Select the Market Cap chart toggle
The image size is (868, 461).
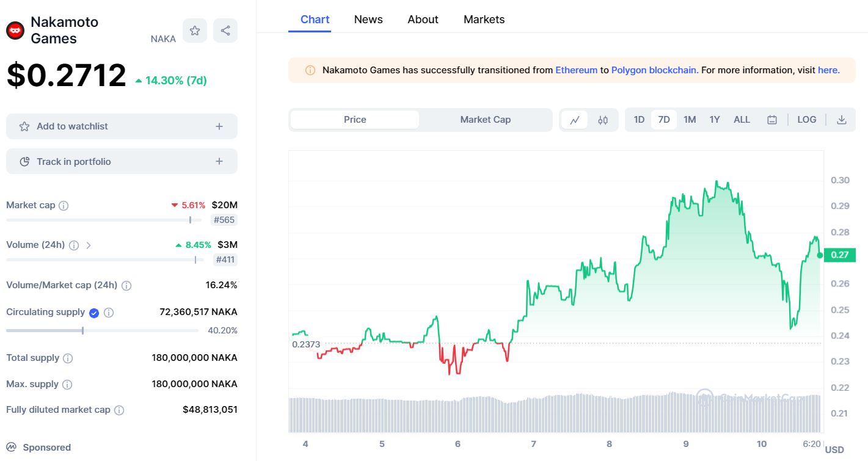(486, 120)
